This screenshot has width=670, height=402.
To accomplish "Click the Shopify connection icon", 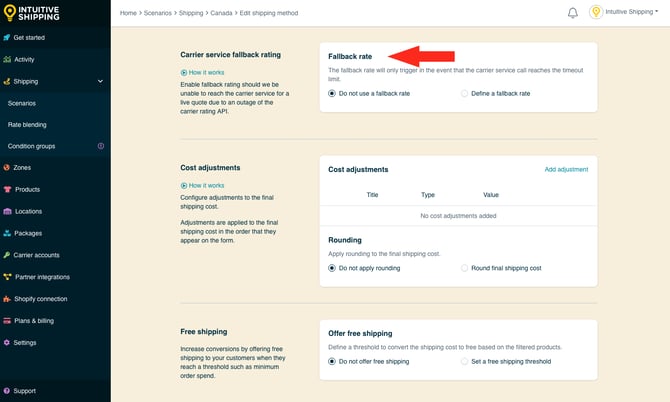I will point(7,299).
